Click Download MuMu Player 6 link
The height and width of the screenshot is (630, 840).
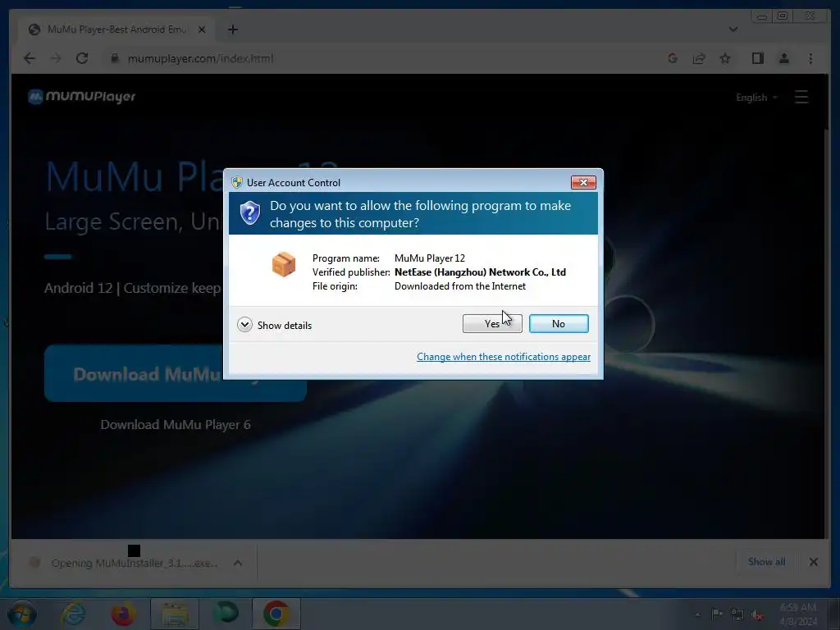[176, 425]
